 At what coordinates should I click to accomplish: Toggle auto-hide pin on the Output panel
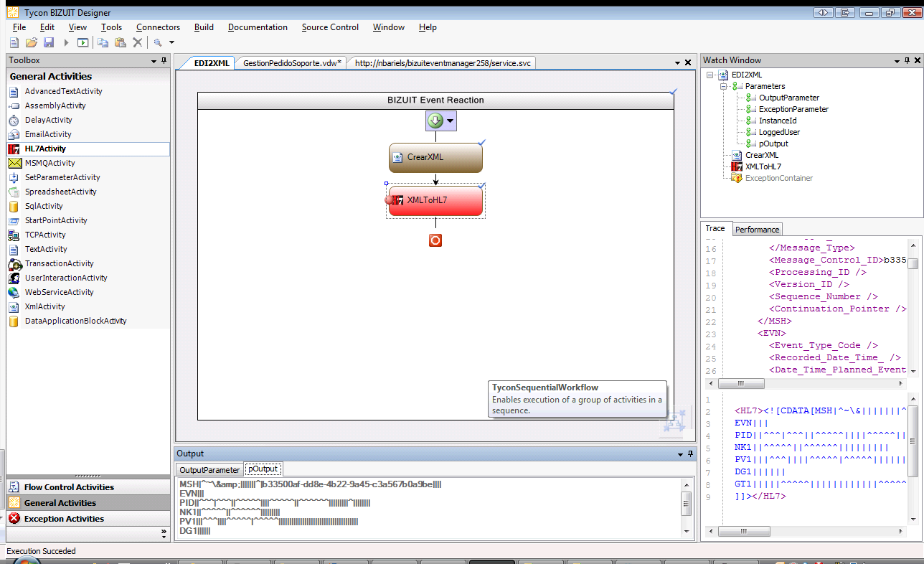pyautogui.click(x=690, y=454)
